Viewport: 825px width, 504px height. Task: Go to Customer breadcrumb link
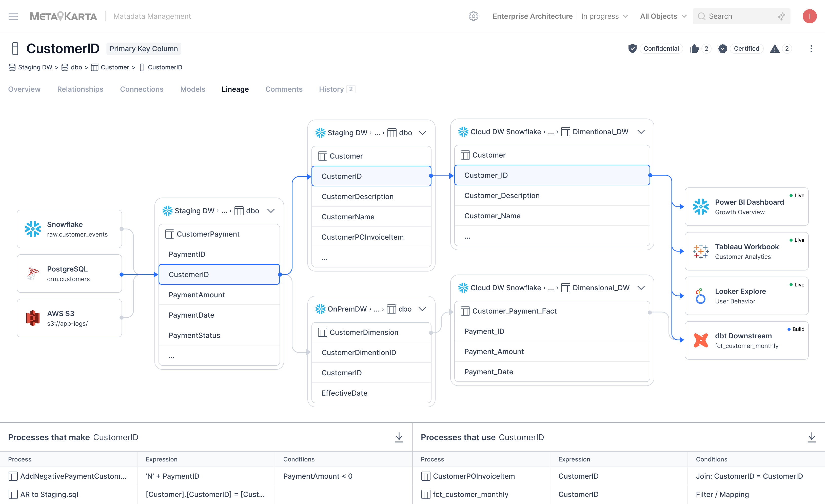(110, 67)
